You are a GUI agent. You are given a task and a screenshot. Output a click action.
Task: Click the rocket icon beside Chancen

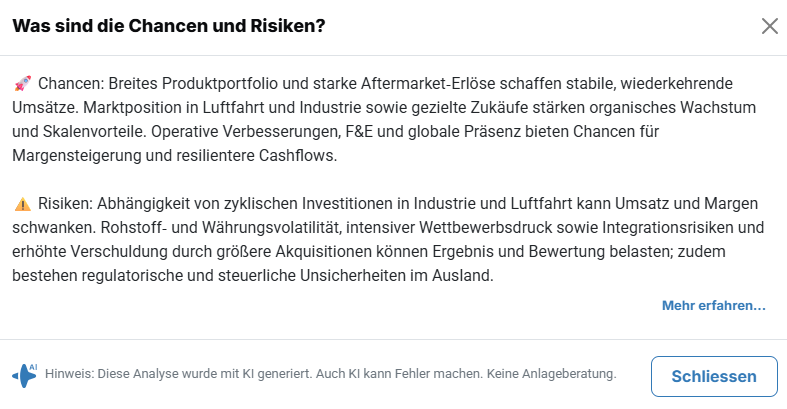click(23, 83)
